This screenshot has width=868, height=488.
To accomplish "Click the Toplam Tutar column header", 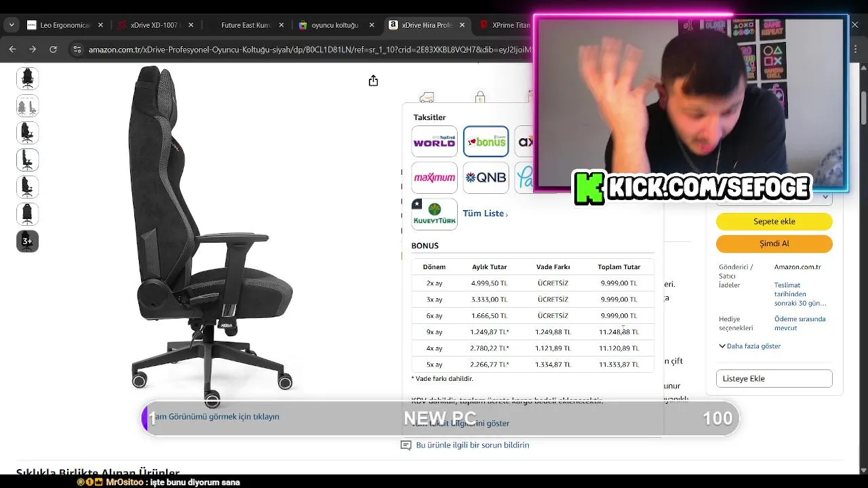I will [x=618, y=267].
